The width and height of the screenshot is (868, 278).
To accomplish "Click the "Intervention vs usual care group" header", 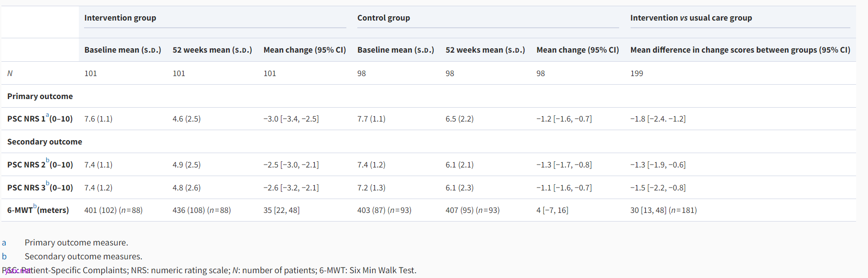I will tap(691, 18).
